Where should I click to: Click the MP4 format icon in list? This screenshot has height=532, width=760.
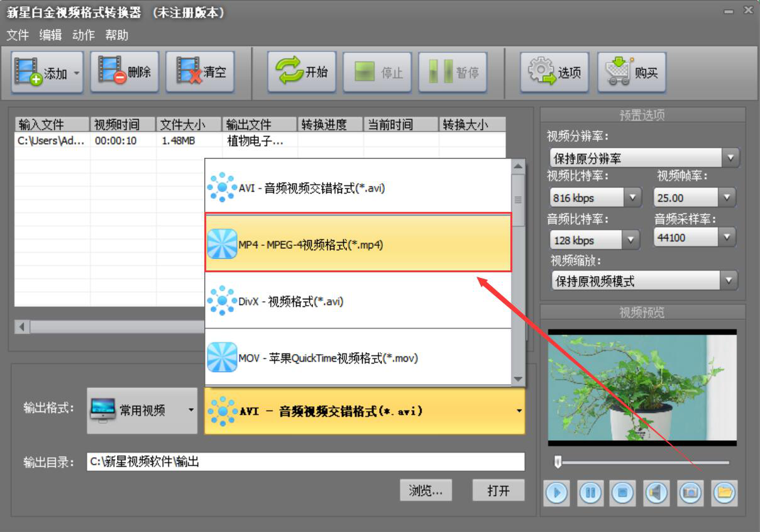tap(222, 244)
